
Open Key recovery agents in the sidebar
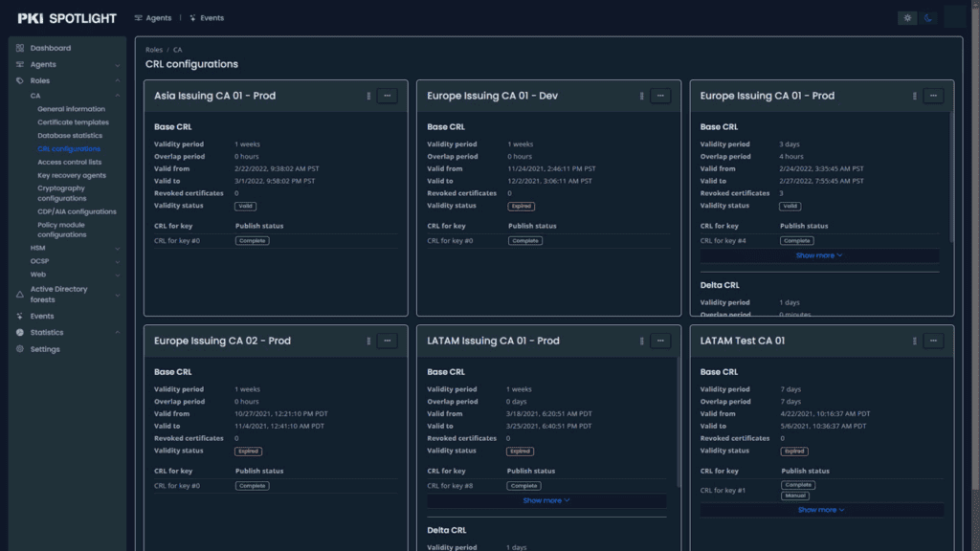(72, 176)
